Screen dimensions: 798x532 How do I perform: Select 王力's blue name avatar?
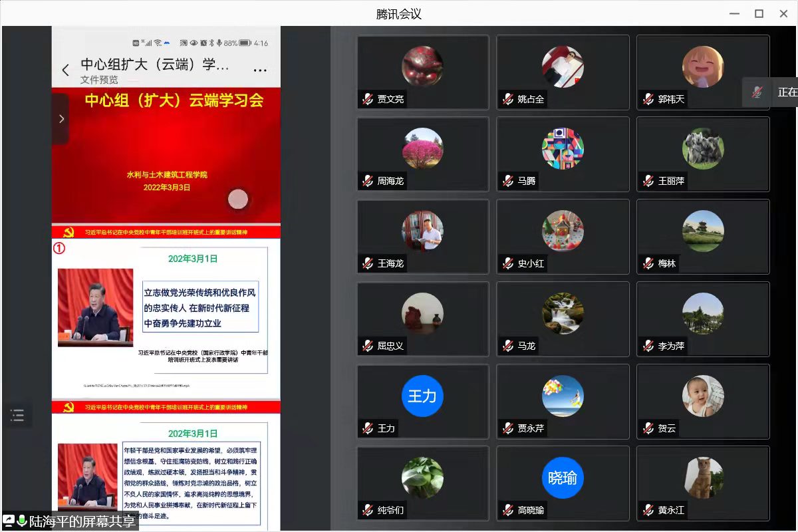pyautogui.click(x=422, y=396)
